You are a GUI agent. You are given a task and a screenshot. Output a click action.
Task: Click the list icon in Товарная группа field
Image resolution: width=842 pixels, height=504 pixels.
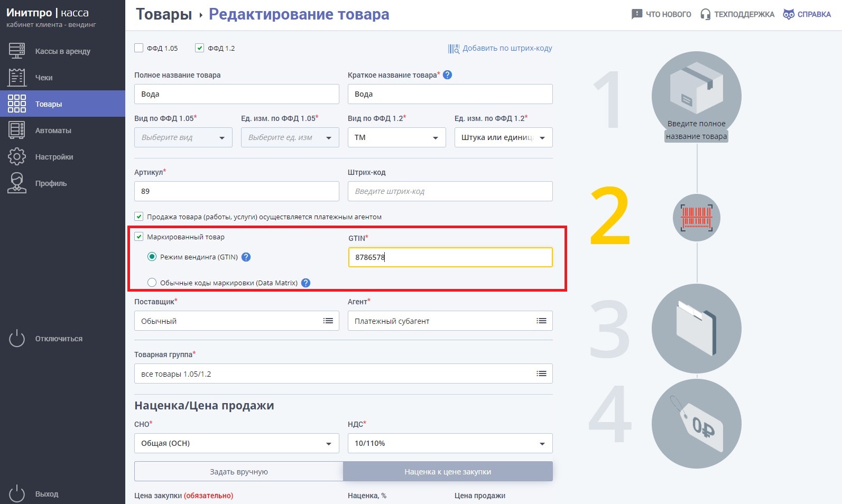(x=541, y=374)
